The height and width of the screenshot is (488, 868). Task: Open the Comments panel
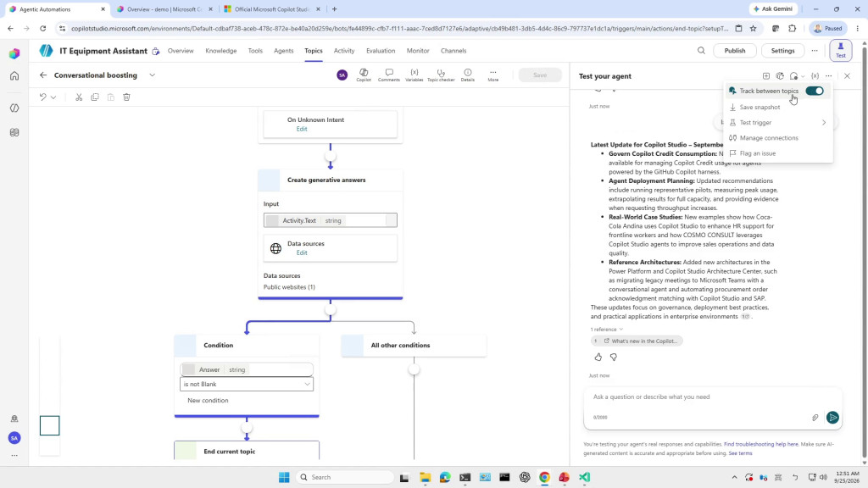click(x=388, y=75)
